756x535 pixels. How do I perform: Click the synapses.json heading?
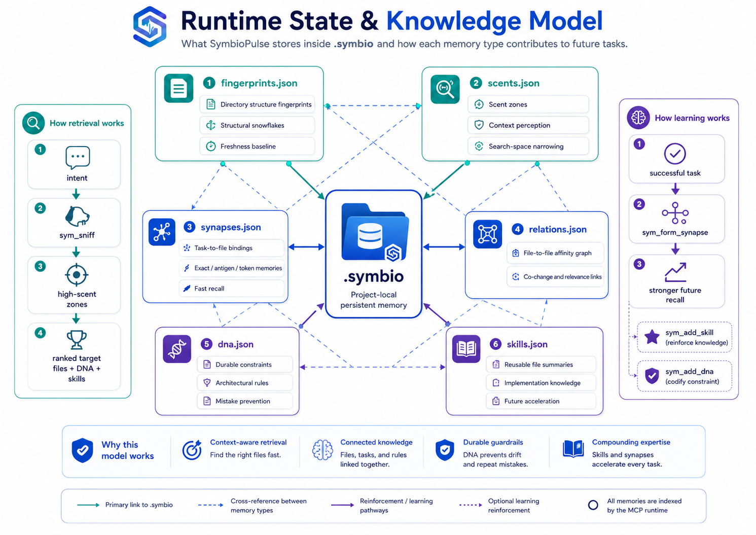[x=231, y=227]
